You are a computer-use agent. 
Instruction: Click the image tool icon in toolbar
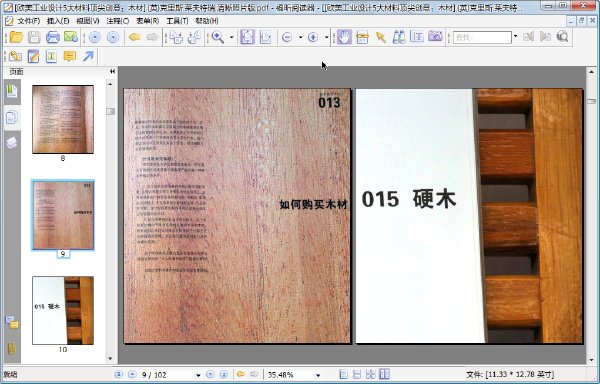coord(435,37)
